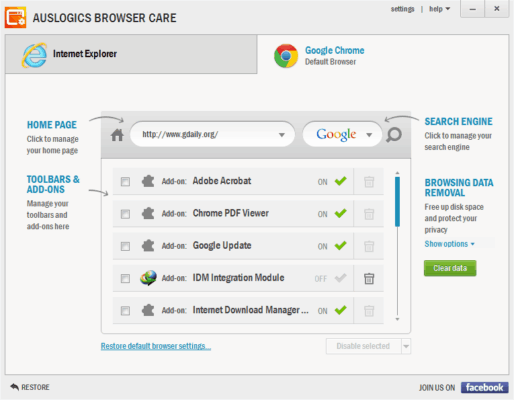Open the help dropdown menu
The width and height of the screenshot is (514, 400).
[x=439, y=9]
